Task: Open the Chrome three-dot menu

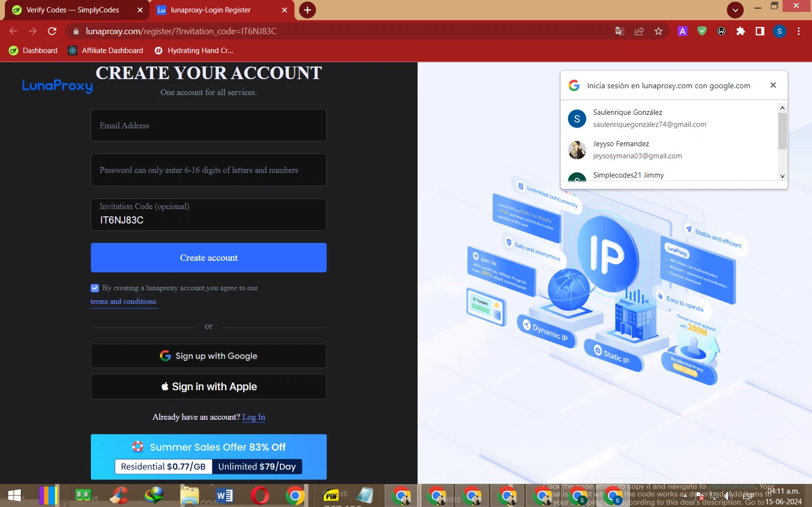Action: point(798,31)
